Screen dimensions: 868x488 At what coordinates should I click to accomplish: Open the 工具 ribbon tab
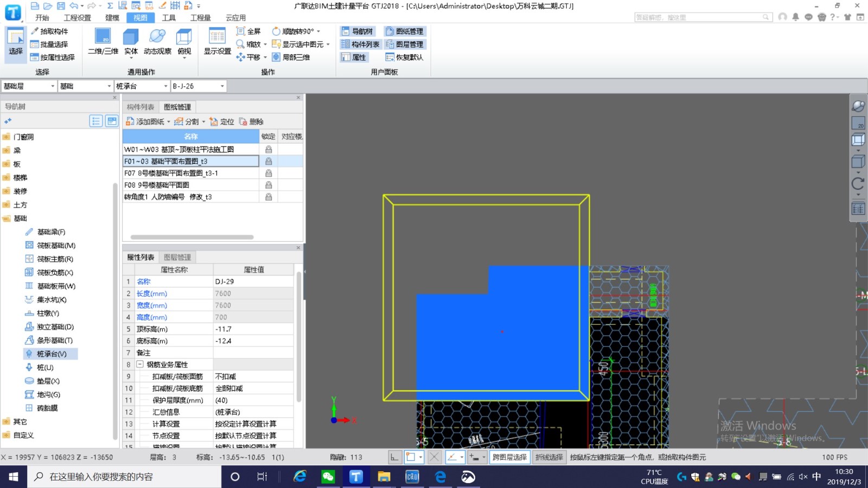coord(169,18)
